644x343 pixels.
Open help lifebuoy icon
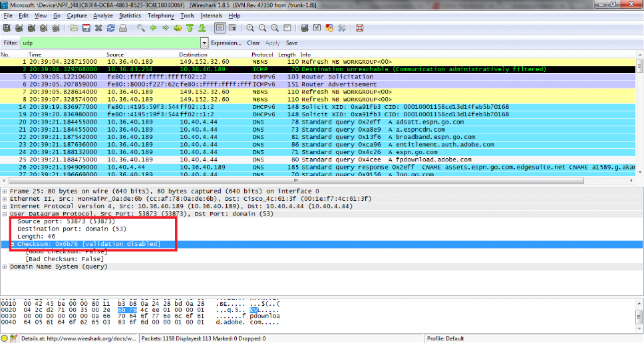360,28
